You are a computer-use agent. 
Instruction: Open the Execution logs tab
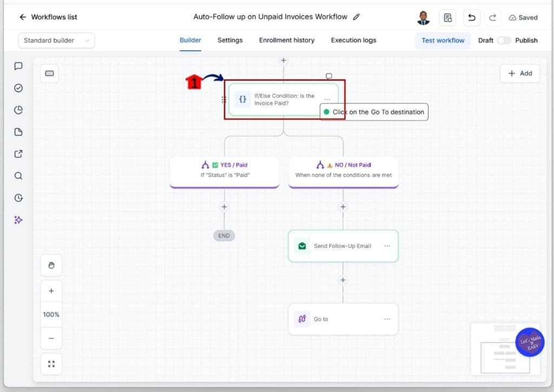click(353, 40)
